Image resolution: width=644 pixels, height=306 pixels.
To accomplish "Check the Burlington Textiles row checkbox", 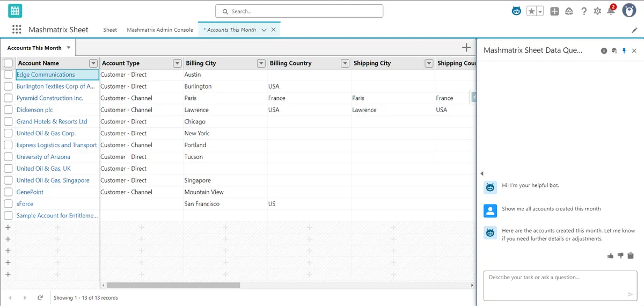I will coord(8,86).
